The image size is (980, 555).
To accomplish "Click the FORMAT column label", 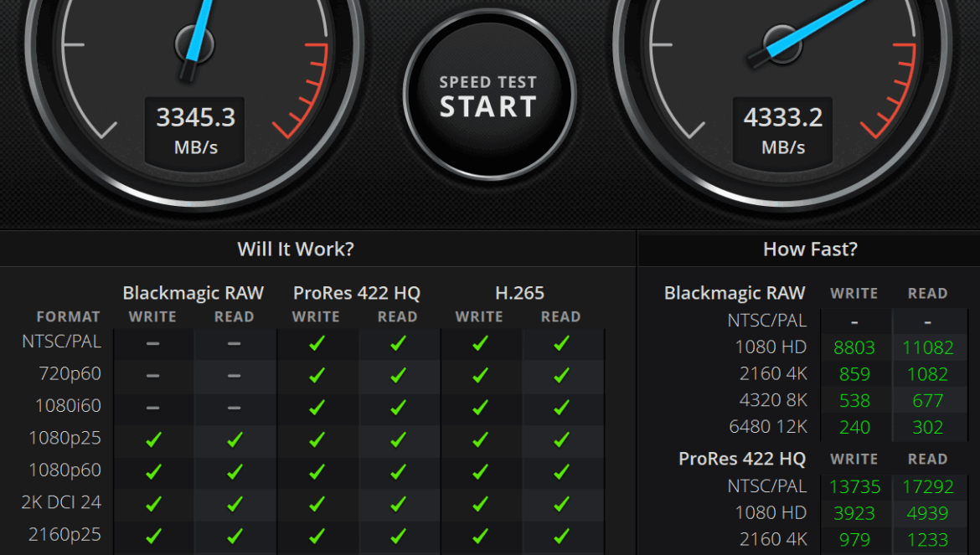I will 68,316.
